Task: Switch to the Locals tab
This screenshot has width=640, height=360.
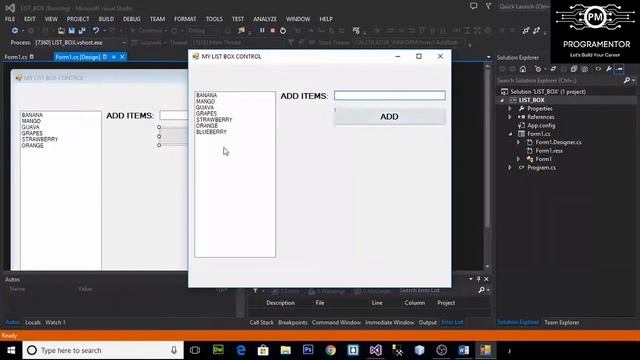Action: 33,322
